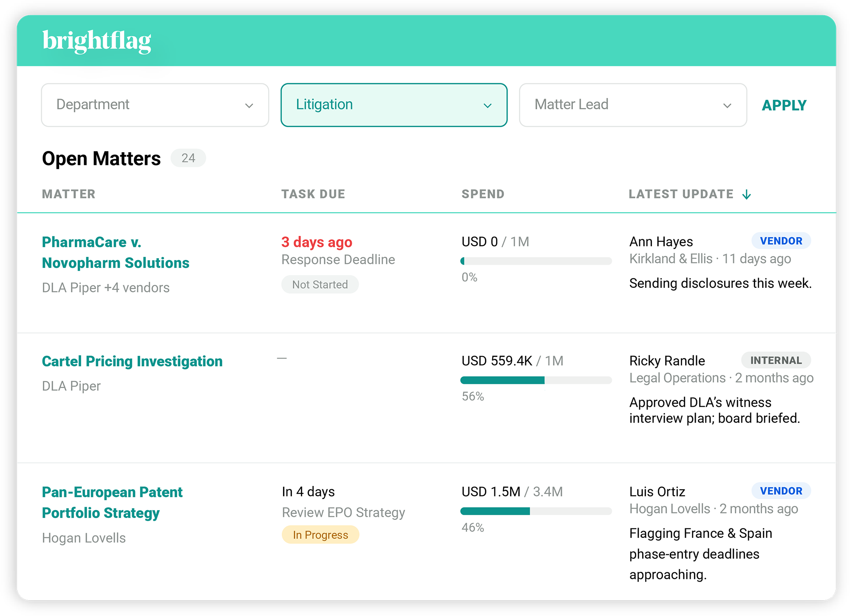The image size is (850, 616).
Task: Click the name 'Luis Ortiz'
Action: (657, 492)
